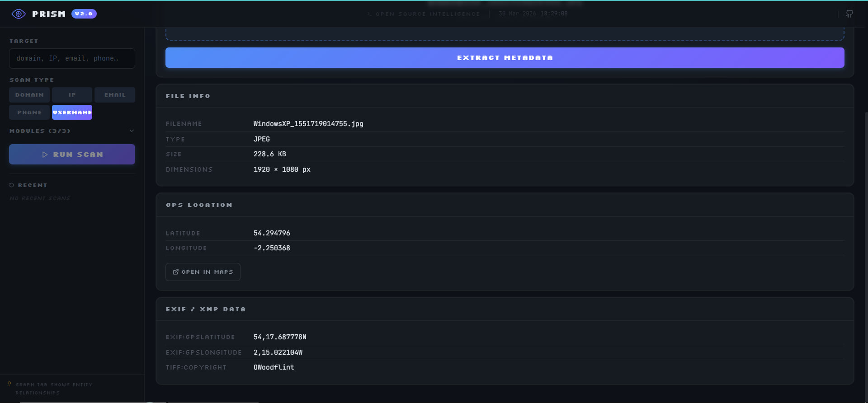Click longitude value -2.250368
The image size is (868, 403).
tap(272, 248)
